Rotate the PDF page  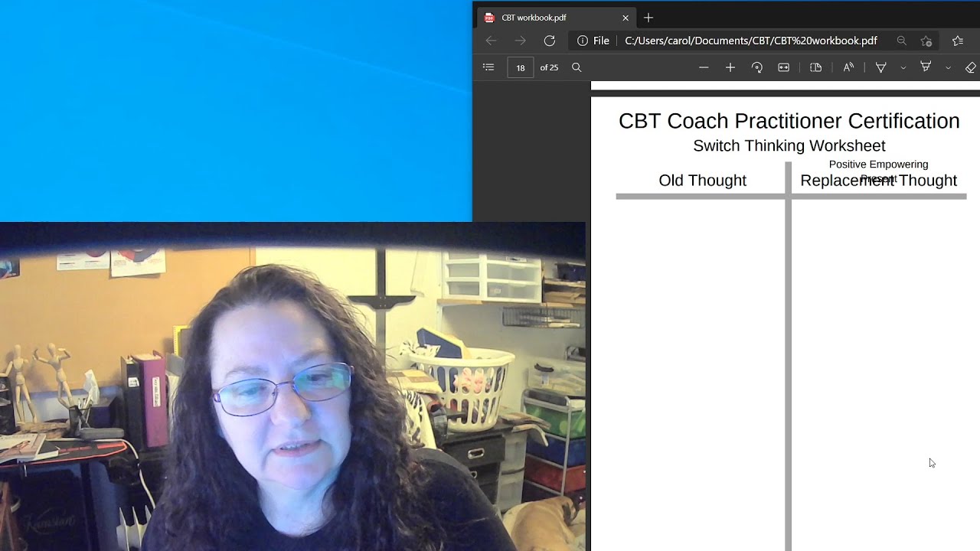tap(757, 67)
